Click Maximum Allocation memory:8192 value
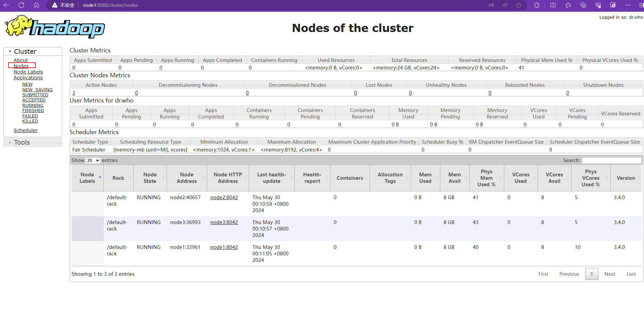The image size is (644, 317). pyautogui.click(x=291, y=150)
